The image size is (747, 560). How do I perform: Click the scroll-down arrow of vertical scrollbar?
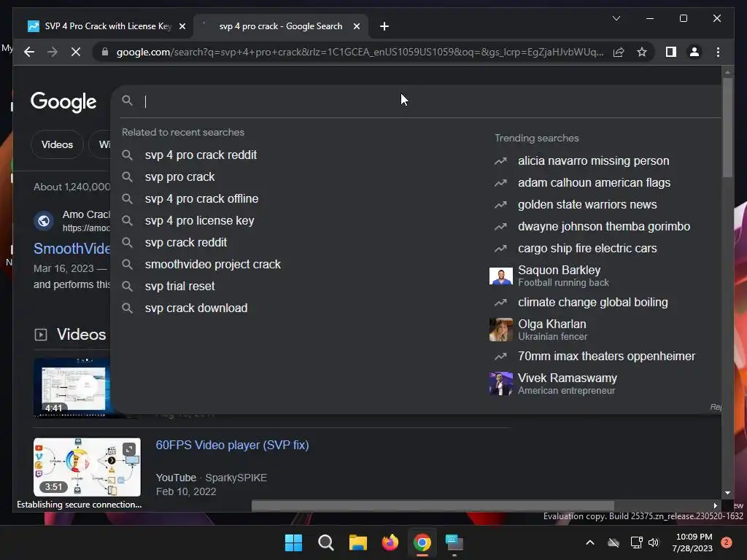727,493
